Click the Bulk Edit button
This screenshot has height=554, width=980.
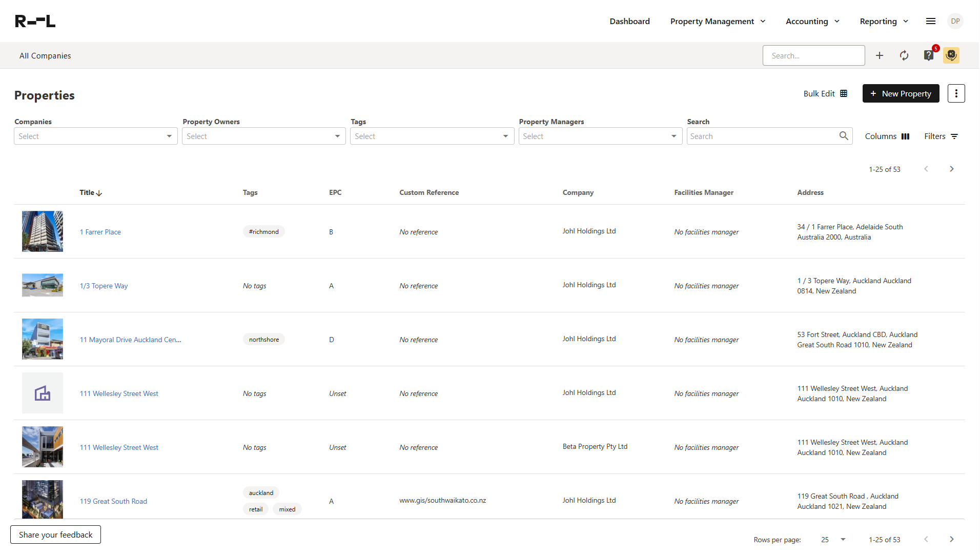[x=825, y=93]
